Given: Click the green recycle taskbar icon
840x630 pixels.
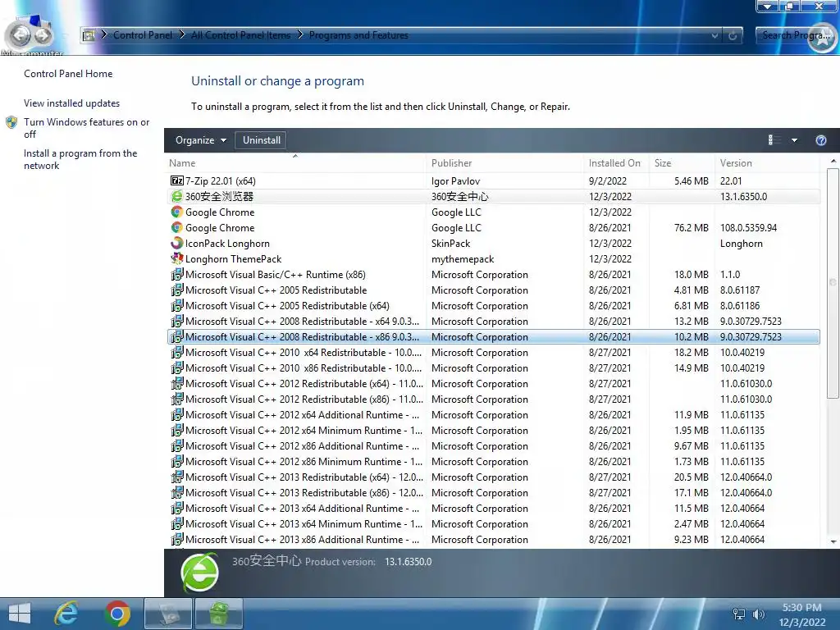Looking at the screenshot, I should (x=218, y=614).
